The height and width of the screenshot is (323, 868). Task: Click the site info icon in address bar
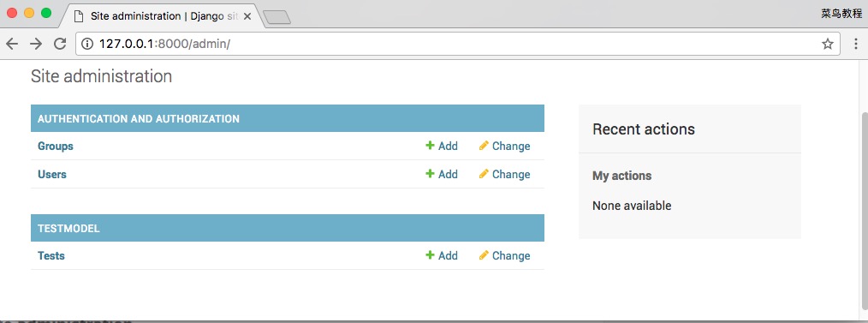click(87, 44)
